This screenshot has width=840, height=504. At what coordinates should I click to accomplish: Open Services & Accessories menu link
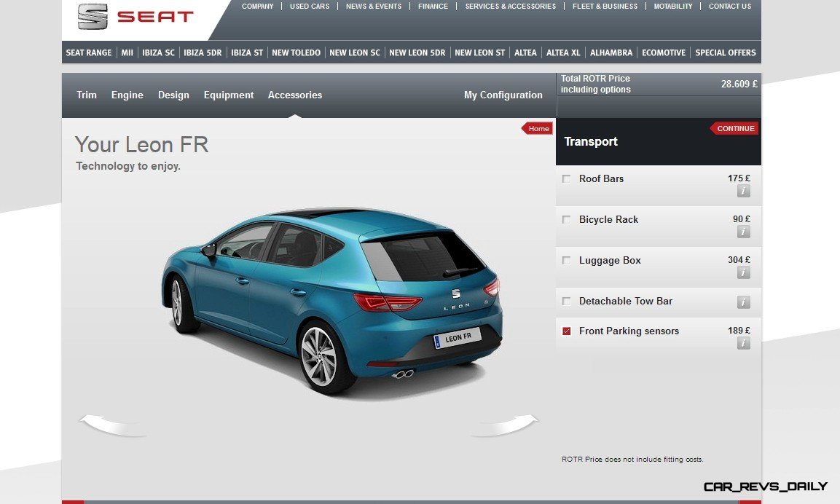[x=510, y=7]
